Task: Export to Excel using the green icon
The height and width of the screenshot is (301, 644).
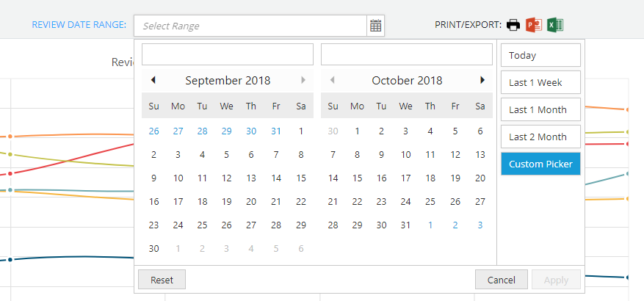Action: click(x=555, y=25)
